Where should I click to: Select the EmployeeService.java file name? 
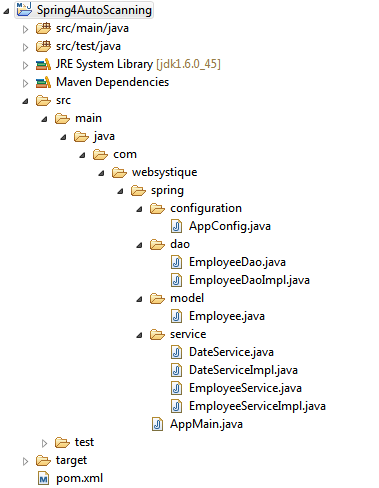245,388
